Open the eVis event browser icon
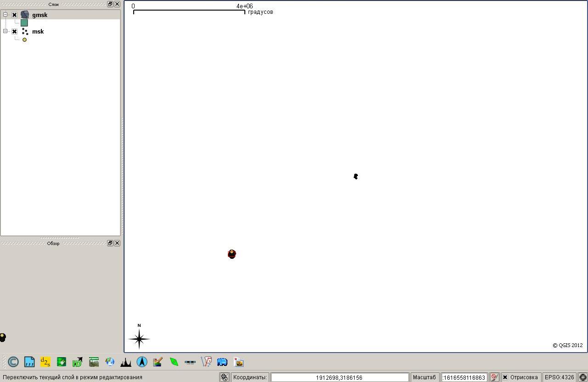This screenshot has width=588, height=382. pos(94,362)
